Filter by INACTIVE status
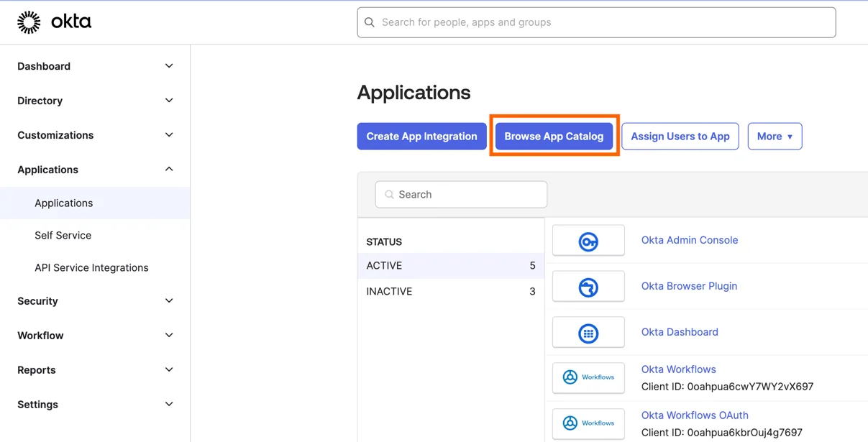Screen dimensions: 868x442 pyautogui.click(x=451, y=292)
